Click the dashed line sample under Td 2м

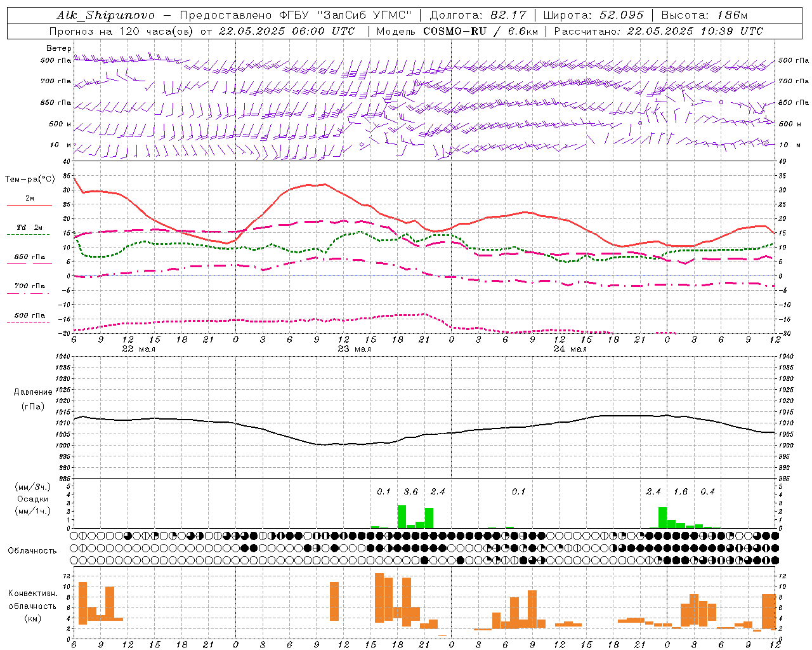[29, 234]
